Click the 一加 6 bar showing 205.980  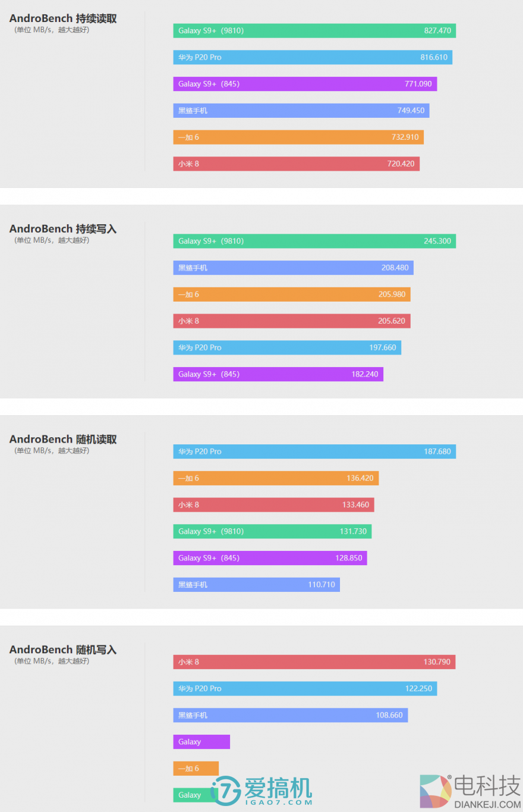pyautogui.click(x=292, y=294)
